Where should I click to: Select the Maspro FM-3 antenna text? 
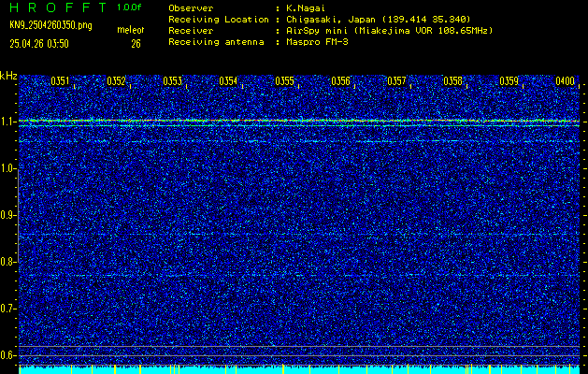coord(317,42)
